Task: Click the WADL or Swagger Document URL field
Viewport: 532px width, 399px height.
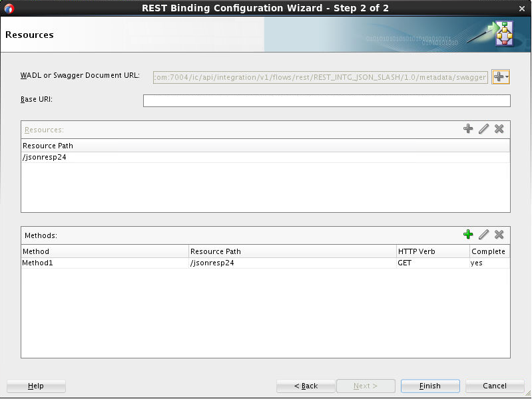Action: click(320, 77)
